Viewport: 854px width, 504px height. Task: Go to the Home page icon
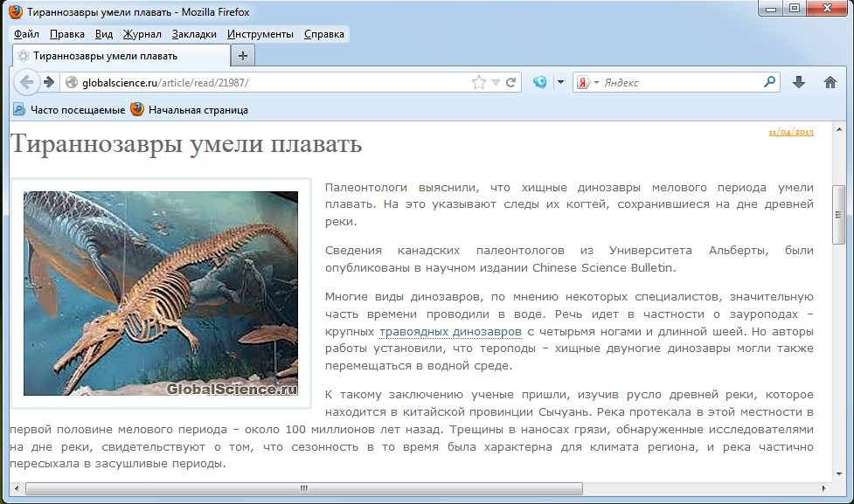click(830, 82)
